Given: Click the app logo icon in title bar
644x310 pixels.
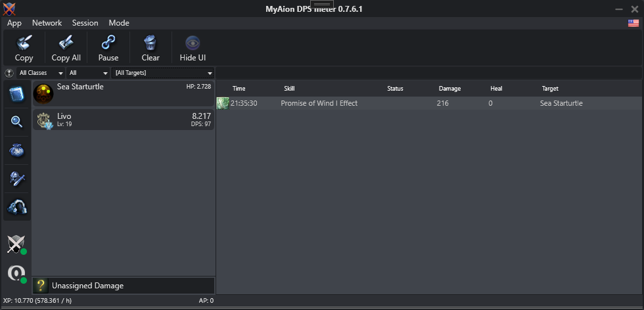Looking at the screenshot, I should 9,9.
